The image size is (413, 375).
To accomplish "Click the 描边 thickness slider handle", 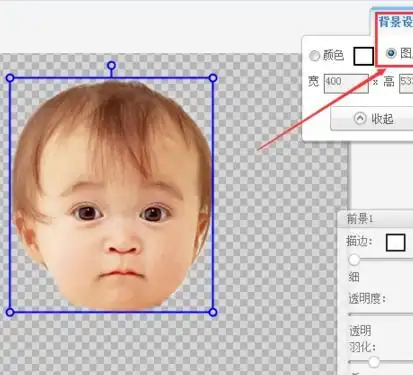I will click(x=354, y=259).
